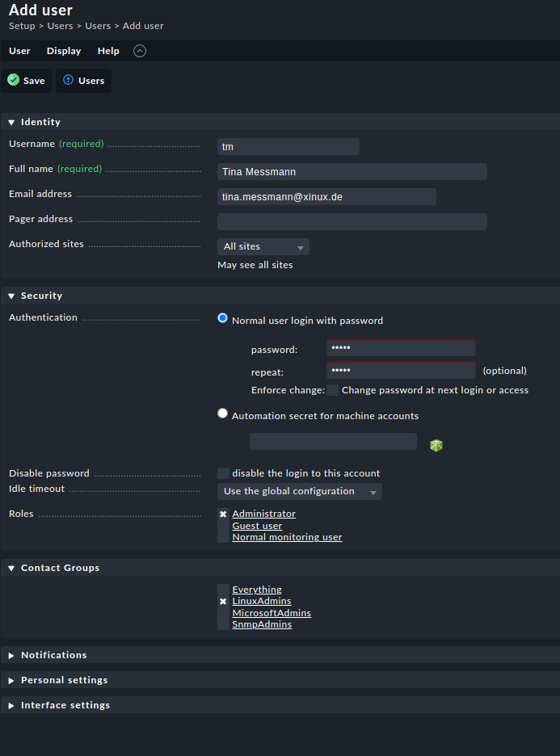Collapse the menu bar with chevron icon
The height and width of the screenshot is (756, 560).
click(x=140, y=51)
